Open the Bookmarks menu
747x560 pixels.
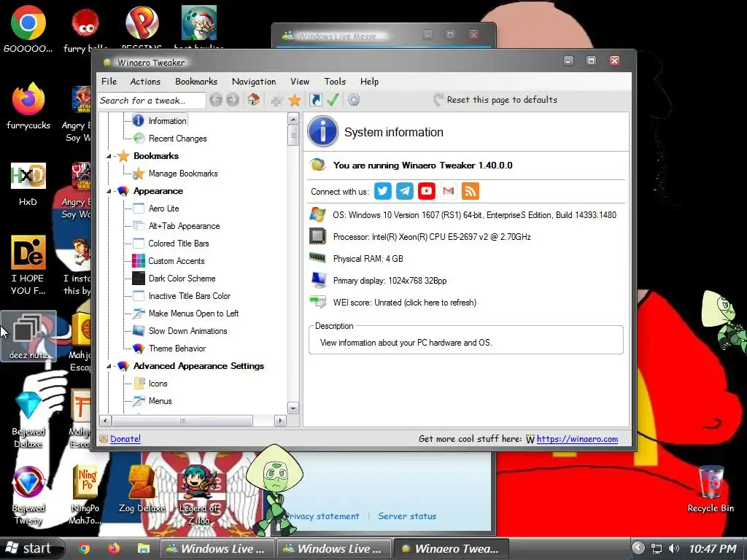tap(196, 82)
